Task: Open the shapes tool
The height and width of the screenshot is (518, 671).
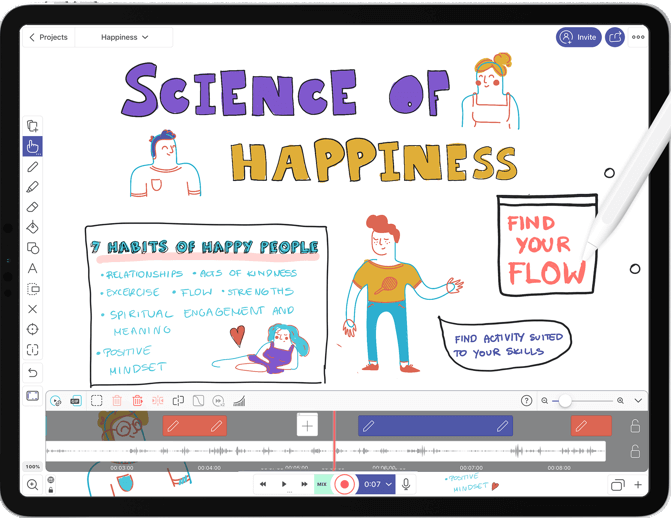Action: [x=33, y=248]
